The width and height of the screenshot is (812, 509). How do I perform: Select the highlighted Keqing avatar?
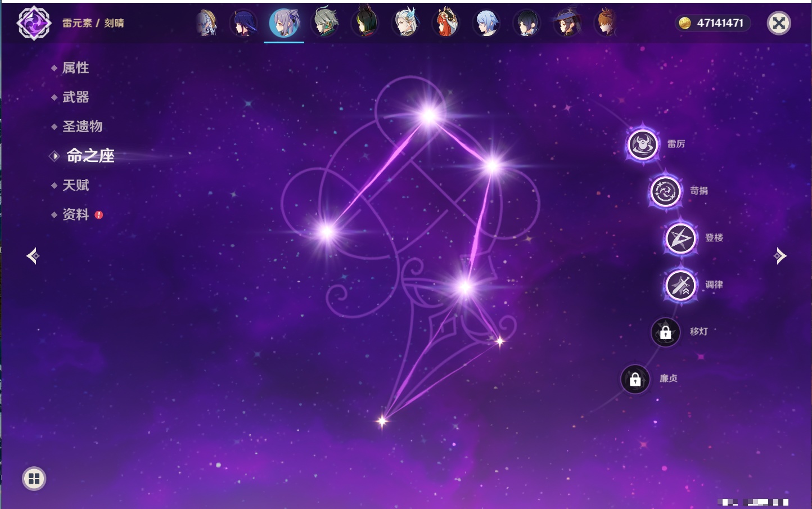point(284,23)
